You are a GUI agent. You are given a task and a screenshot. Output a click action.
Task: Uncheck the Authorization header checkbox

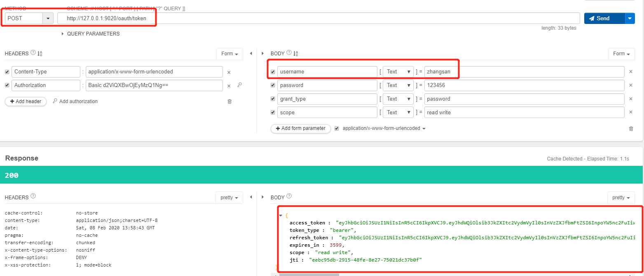click(x=7, y=85)
